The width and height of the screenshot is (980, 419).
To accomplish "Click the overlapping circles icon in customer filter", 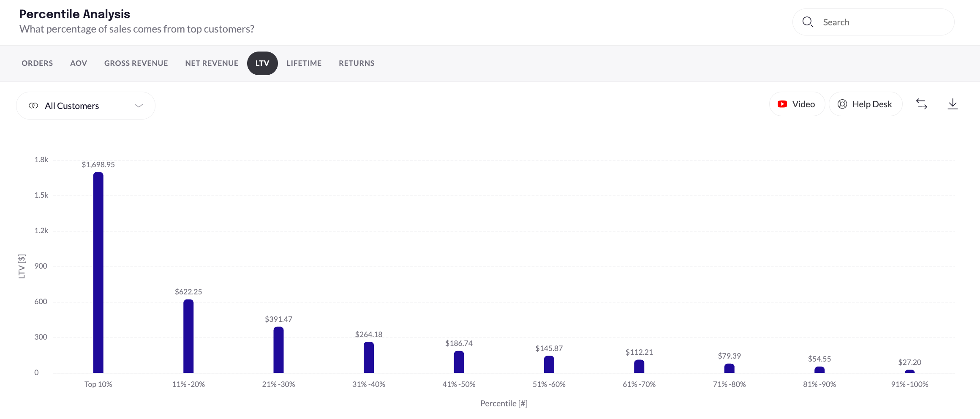I will (33, 106).
